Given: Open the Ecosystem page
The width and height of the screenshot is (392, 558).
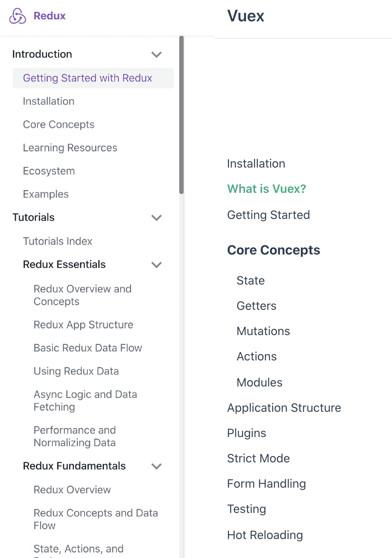Looking at the screenshot, I should [x=49, y=171].
